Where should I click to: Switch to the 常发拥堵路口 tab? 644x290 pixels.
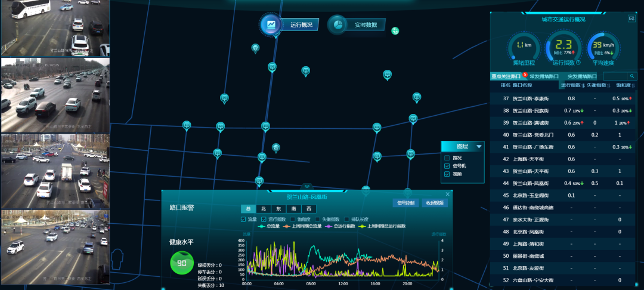[x=544, y=76]
